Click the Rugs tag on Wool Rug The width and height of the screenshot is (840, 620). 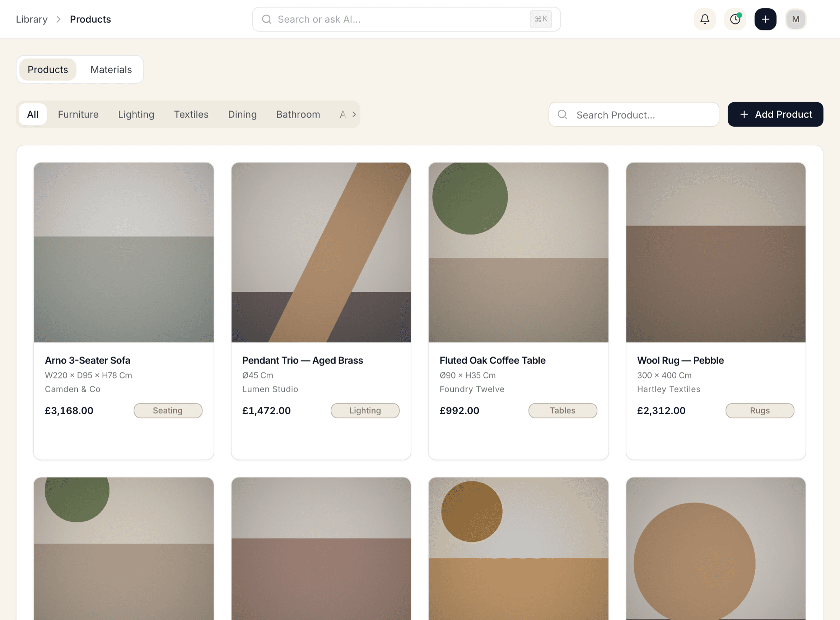coord(760,411)
